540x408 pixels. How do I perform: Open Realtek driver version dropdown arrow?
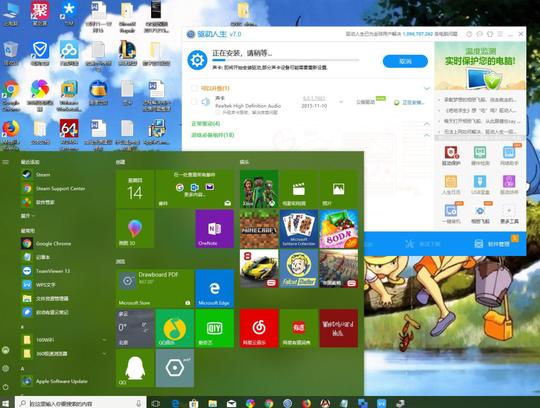[x=341, y=102]
